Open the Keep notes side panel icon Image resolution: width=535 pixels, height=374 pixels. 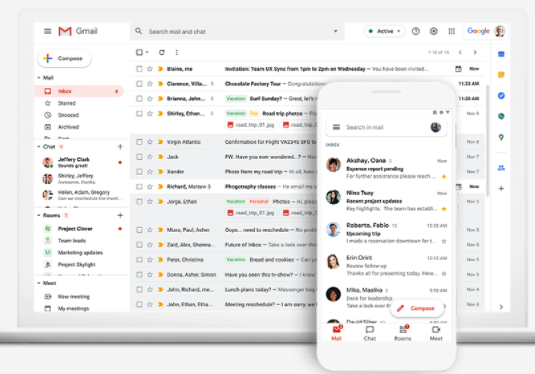[x=501, y=75]
